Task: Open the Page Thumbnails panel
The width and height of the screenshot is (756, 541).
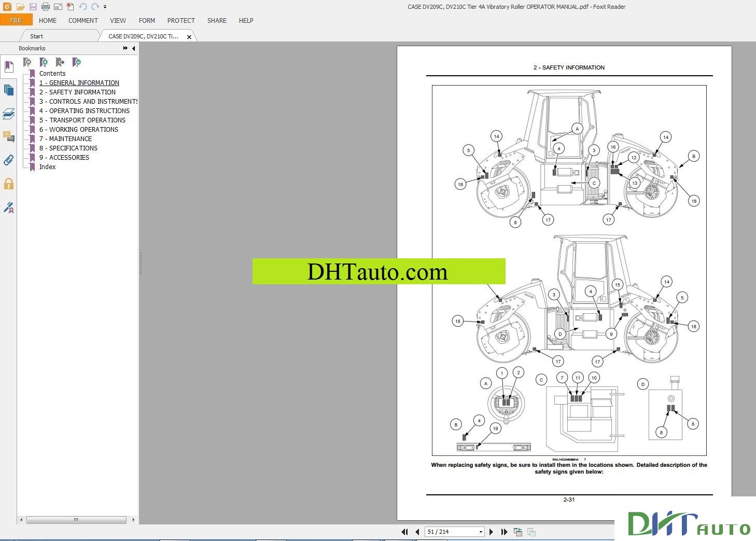Action: coord(9,90)
